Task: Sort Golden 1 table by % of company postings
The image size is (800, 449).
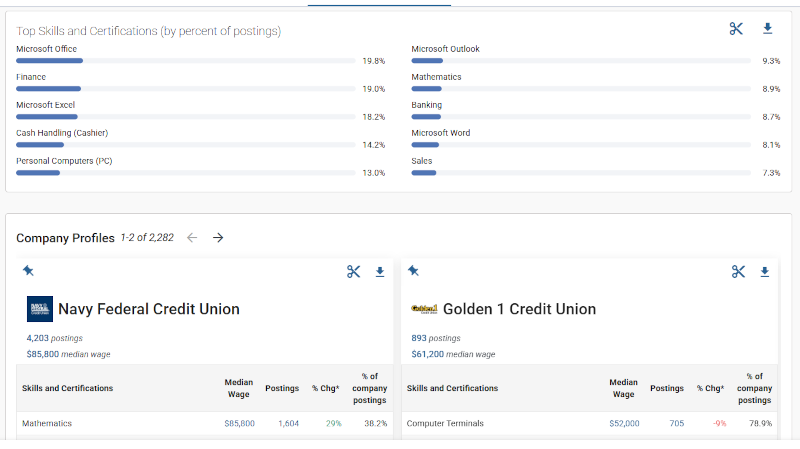Action: [754, 388]
